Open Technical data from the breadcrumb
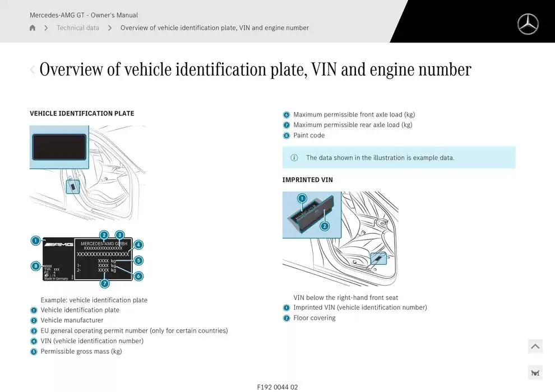This screenshot has height=392, width=555. tap(78, 27)
